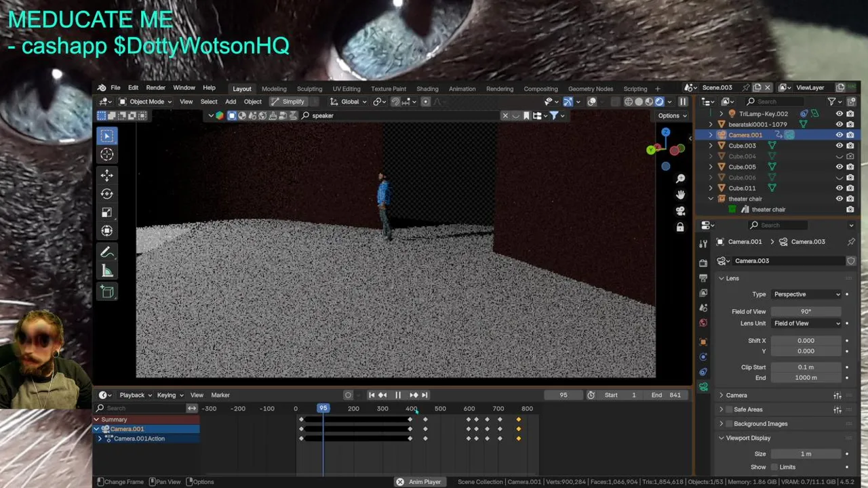Open the Object Data camera properties tab
The width and height of the screenshot is (868, 488).
[x=703, y=387]
